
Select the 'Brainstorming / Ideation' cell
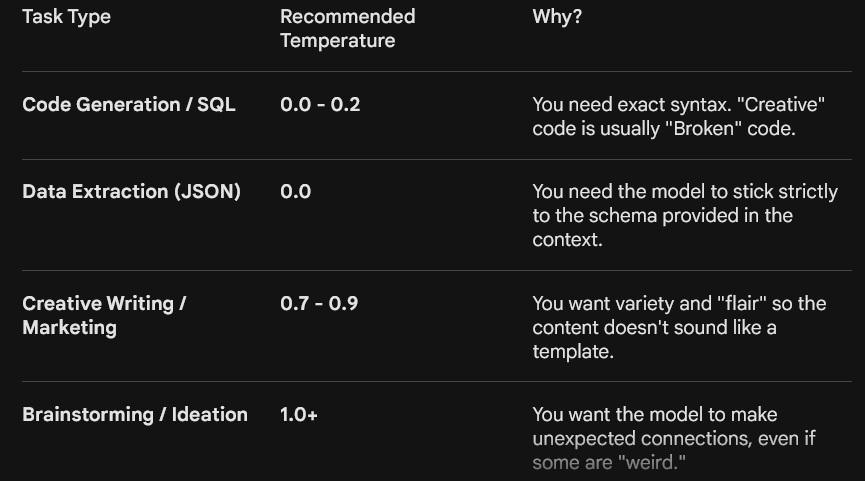coord(135,414)
